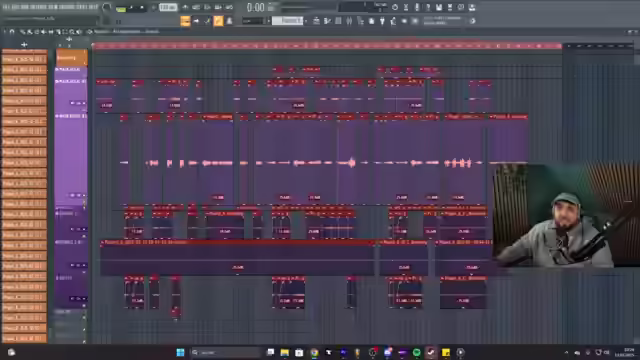The height and width of the screenshot is (360, 640).
Task: Click the plug icon in the view toolbar
Action: pyautogui.click(x=382, y=21)
